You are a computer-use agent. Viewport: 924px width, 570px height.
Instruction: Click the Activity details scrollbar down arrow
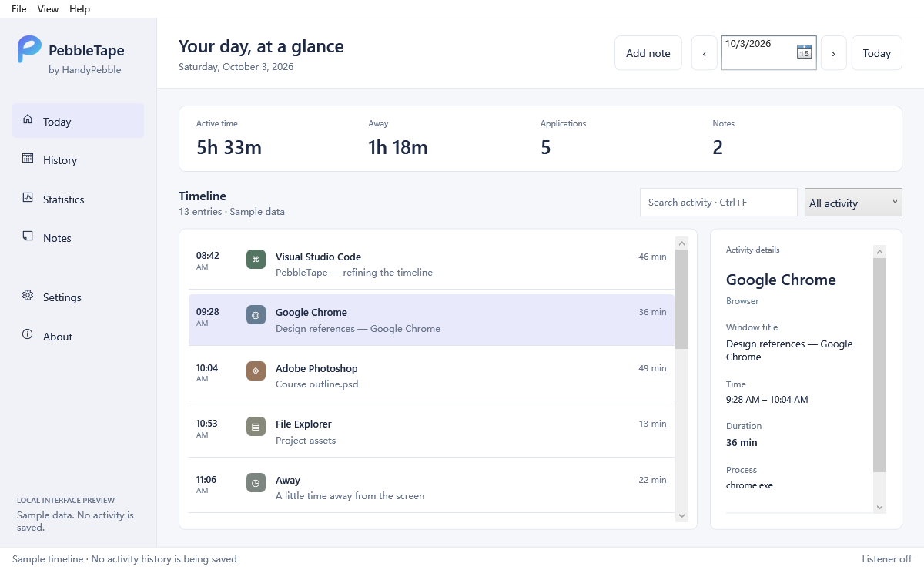880,507
